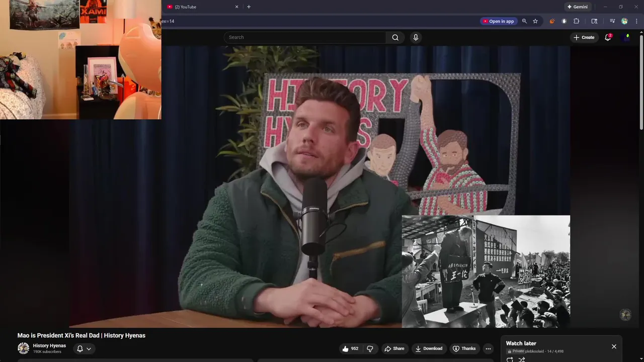
Task: Dislike the video with thumbs down
Action: pyautogui.click(x=370, y=348)
